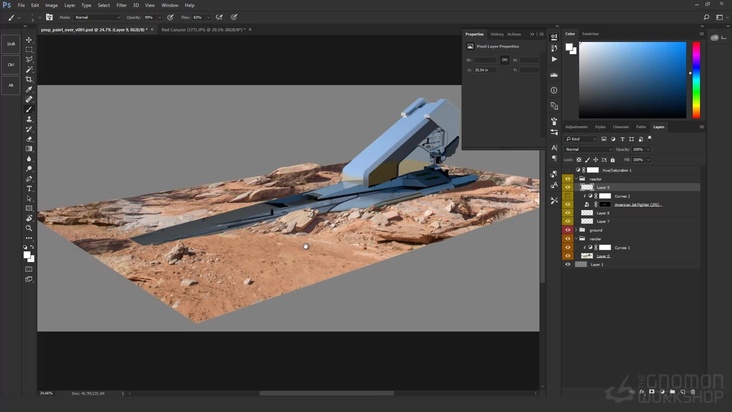732x412 pixels.
Task: Select the Zoom tool
Action: pyautogui.click(x=29, y=228)
